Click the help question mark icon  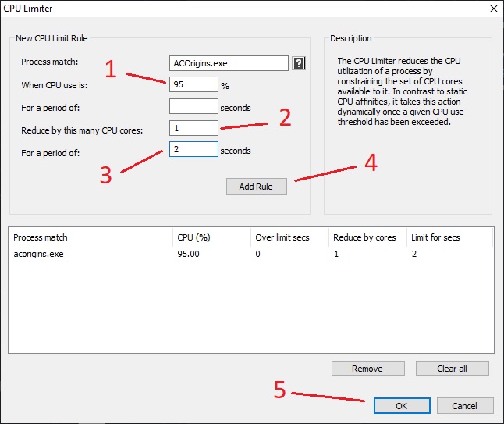point(298,63)
